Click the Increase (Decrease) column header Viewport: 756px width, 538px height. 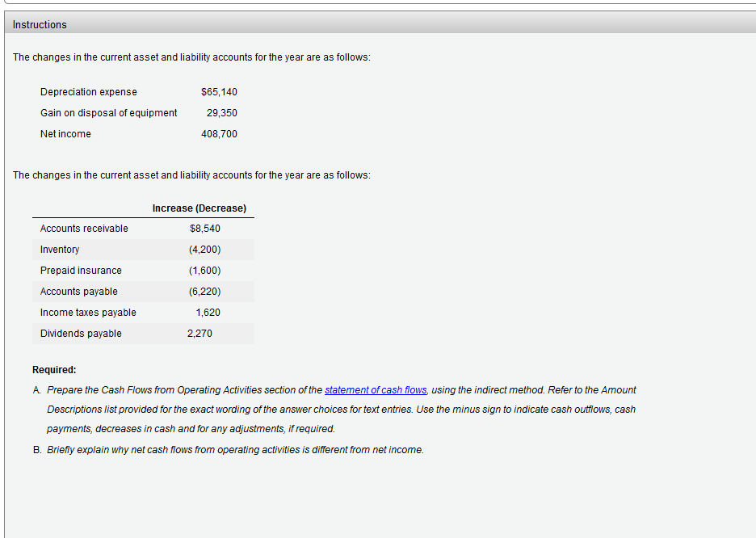point(199,208)
